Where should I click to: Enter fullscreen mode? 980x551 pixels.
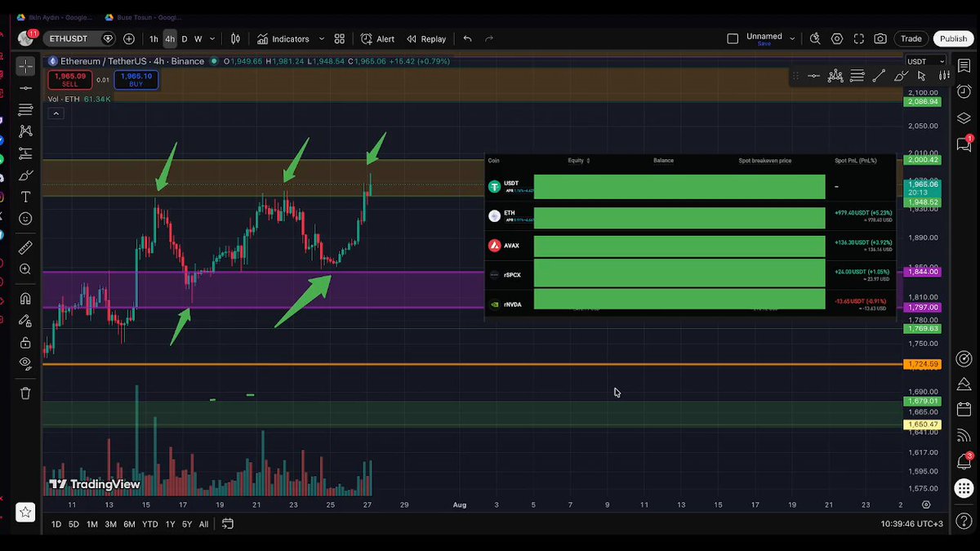[859, 38]
